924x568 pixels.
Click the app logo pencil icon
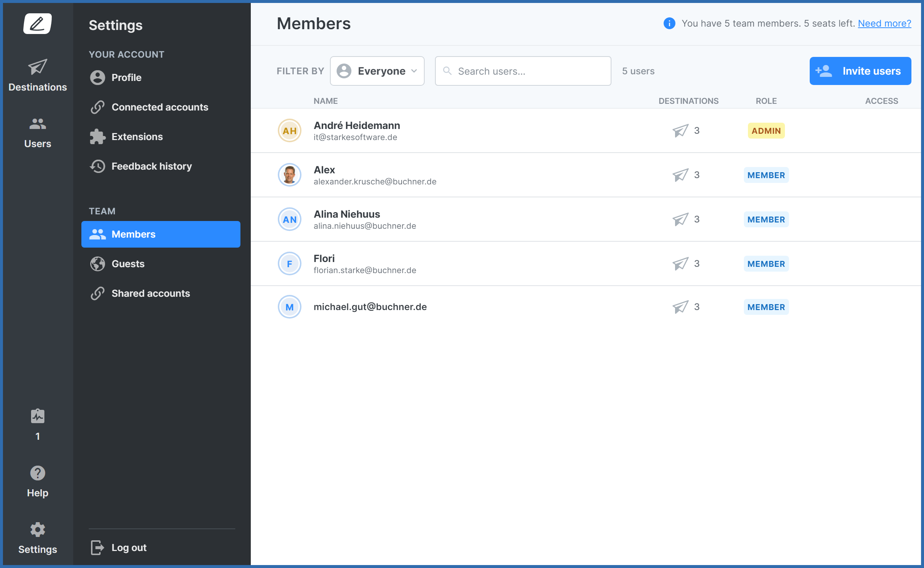coord(38,24)
